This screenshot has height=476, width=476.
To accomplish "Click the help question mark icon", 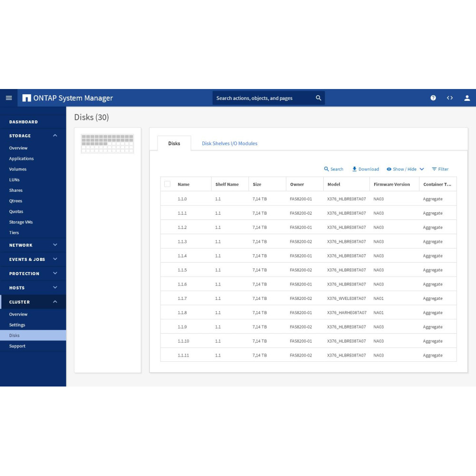I will point(433,98).
